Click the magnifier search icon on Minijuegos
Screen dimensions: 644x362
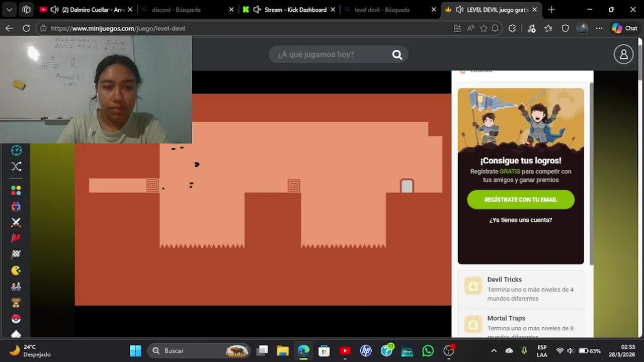tap(397, 54)
